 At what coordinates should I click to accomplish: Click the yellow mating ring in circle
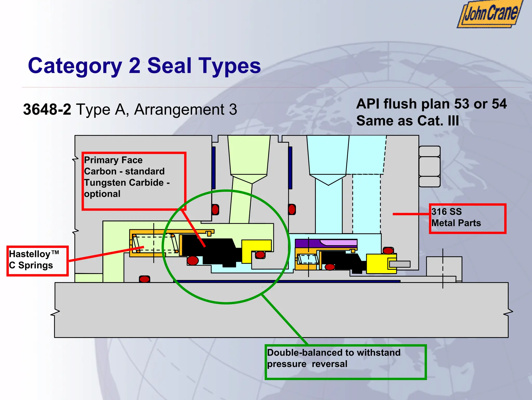[x=253, y=246]
